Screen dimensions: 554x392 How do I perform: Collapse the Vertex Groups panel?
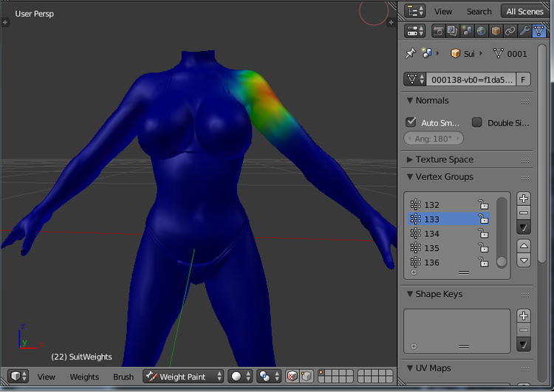(x=410, y=177)
